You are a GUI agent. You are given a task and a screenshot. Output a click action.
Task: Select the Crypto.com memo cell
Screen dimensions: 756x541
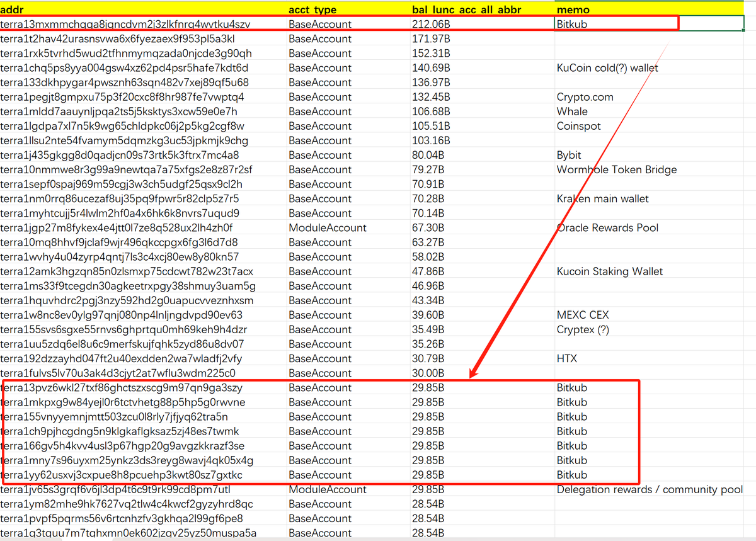[649, 96]
